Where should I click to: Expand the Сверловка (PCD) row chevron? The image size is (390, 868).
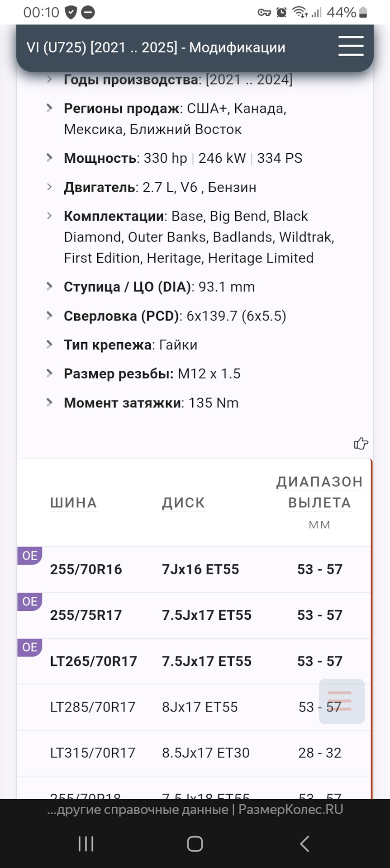pyautogui.click(x=49, y=316)
